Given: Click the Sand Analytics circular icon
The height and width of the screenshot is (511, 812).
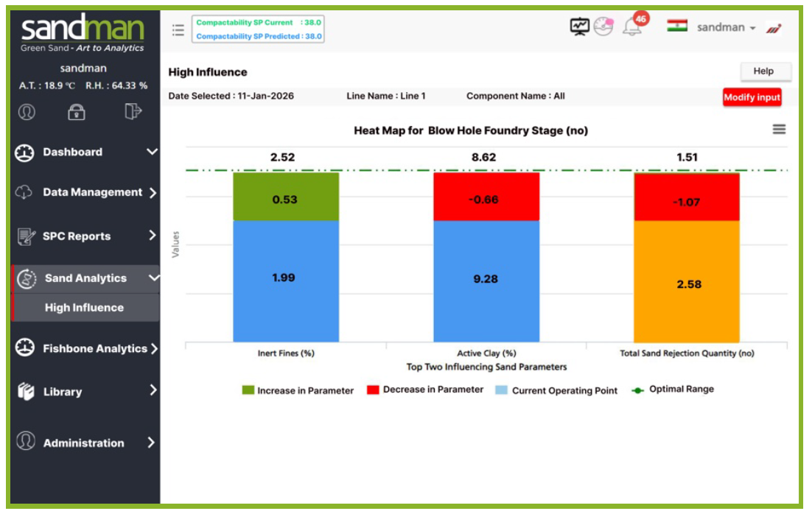Looking at the screenshot, I should click(x=27, y=278).
